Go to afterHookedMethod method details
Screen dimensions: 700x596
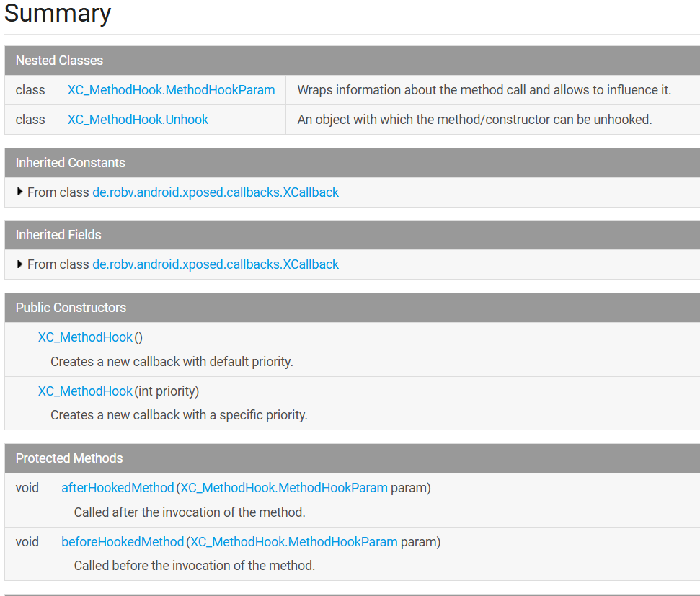(x=118, y=487)
